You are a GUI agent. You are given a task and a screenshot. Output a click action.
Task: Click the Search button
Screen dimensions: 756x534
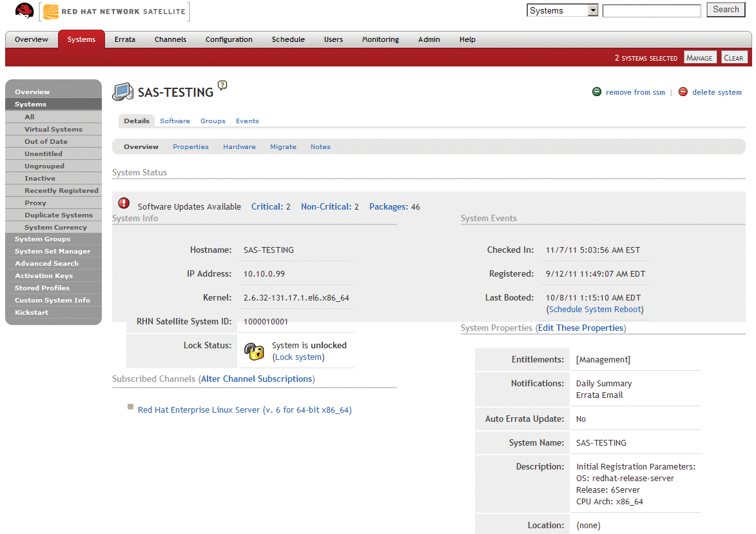(x=726, y=10)
